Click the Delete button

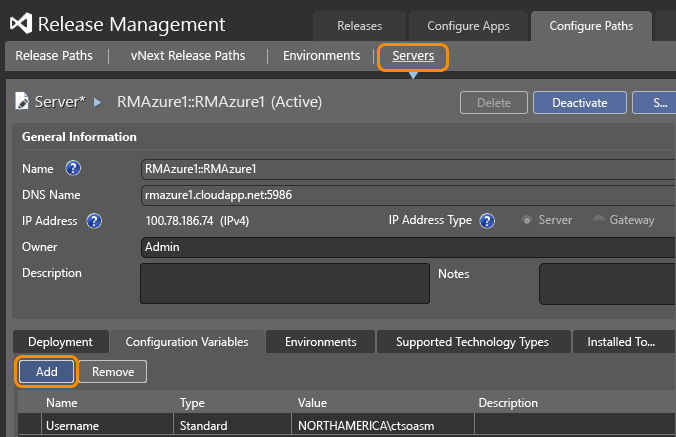(494, 103)
